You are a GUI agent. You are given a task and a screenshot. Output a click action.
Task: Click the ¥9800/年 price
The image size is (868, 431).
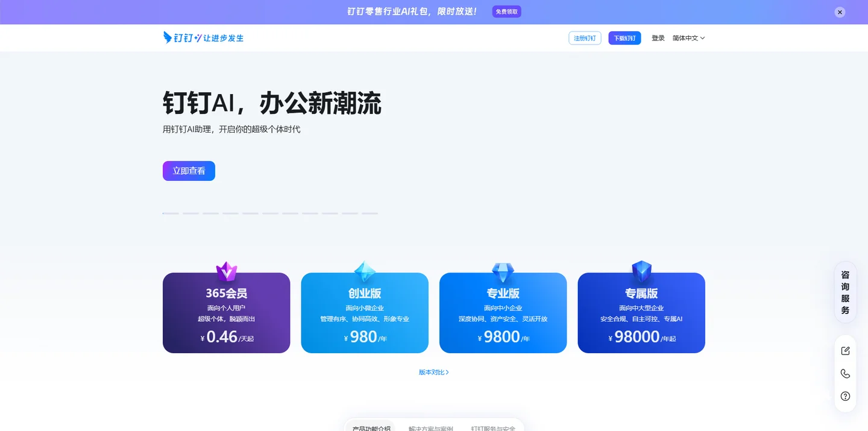503,337
